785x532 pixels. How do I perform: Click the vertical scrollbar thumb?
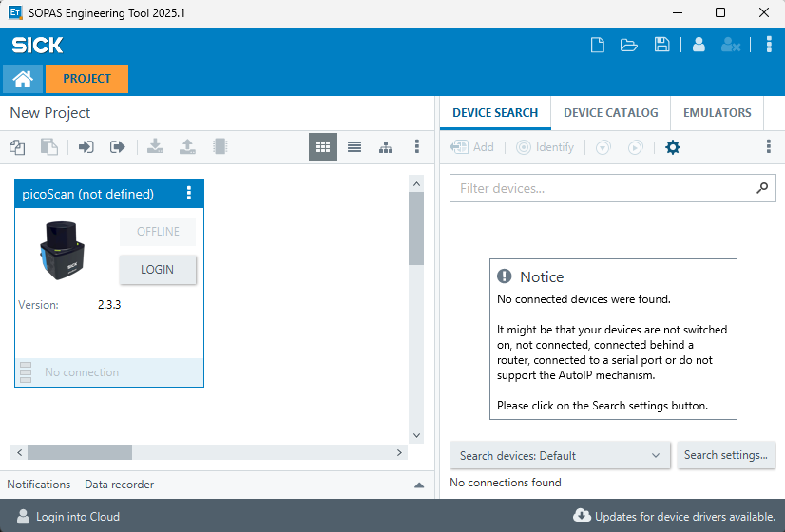click(x=416, y=229)
